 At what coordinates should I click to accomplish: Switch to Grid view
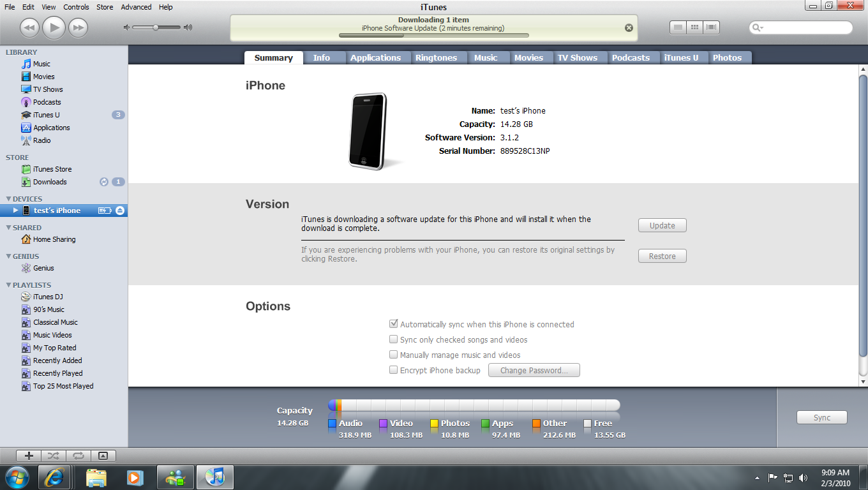tap(694, 27)
